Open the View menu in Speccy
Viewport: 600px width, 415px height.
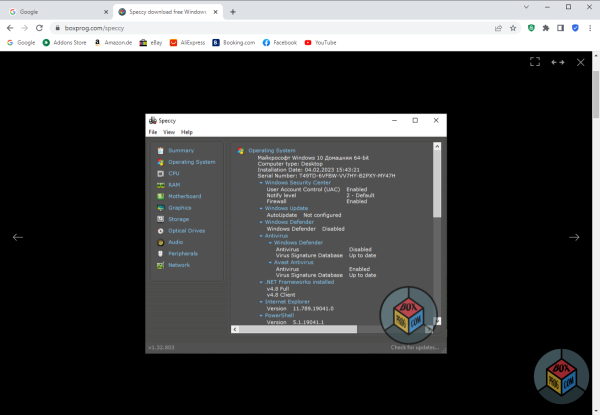(x=169, y=132)
